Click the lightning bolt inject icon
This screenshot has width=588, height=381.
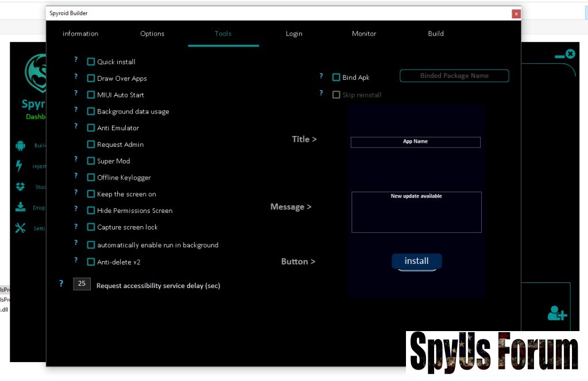[x=20, y=166]
